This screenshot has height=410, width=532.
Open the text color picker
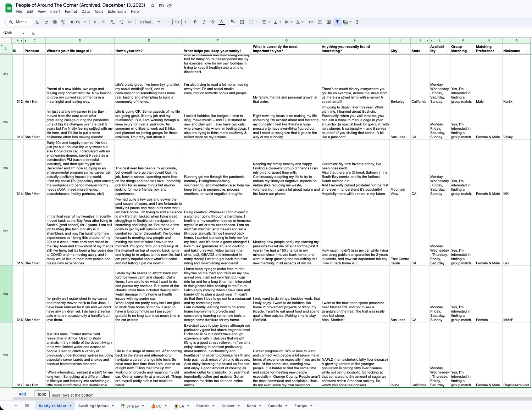coord(222,22)
